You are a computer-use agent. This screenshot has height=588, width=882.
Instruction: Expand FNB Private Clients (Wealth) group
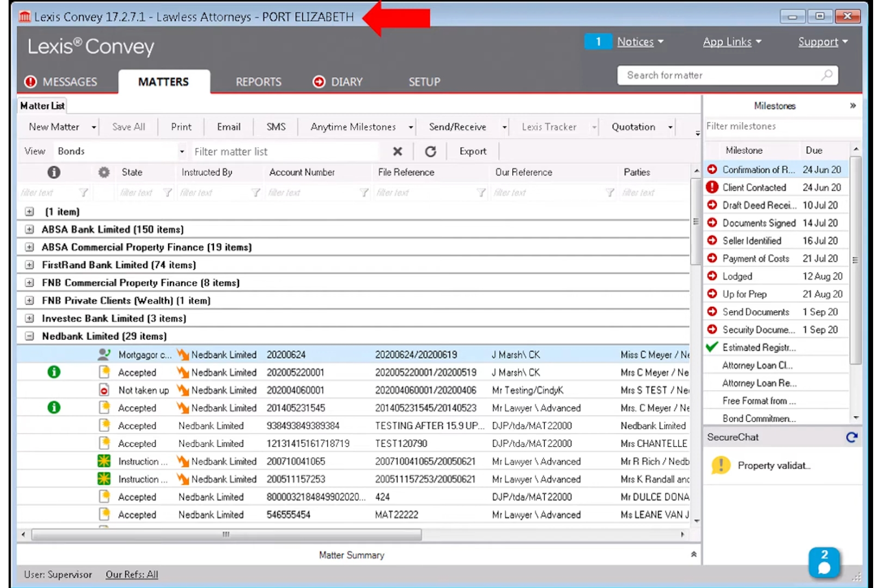[29, 301]
